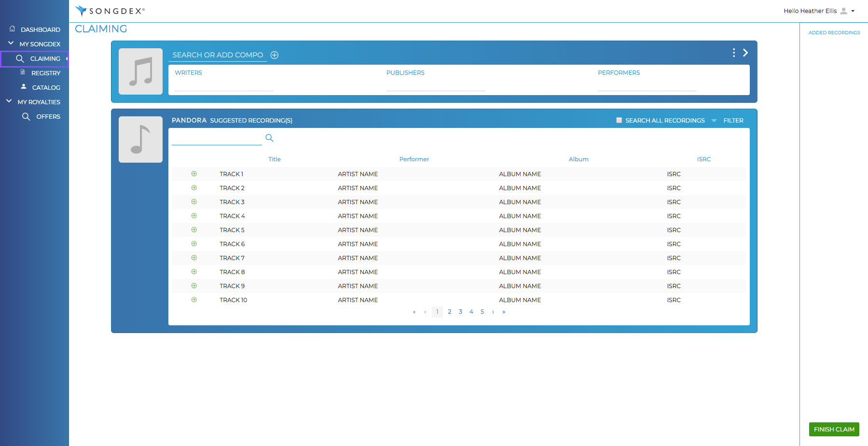868x446 pixels.
Task: Click the Publishers input line
Action: coord(436,86)
